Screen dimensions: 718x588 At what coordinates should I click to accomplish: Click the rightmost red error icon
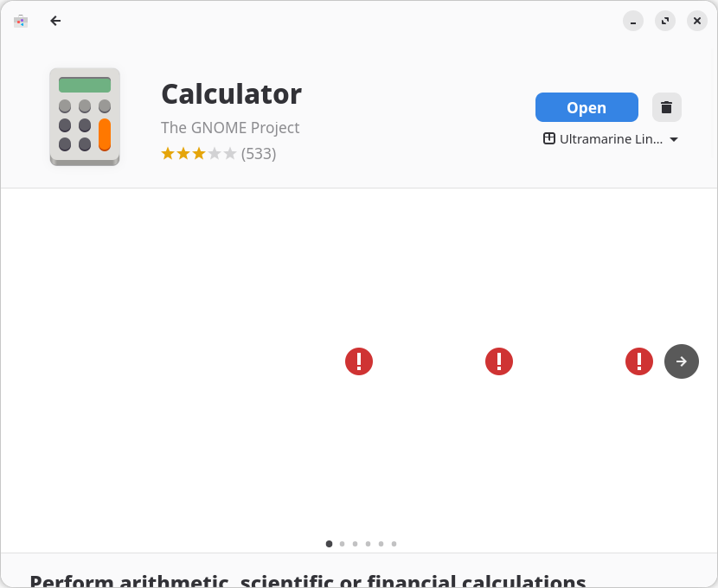point(639,361)
